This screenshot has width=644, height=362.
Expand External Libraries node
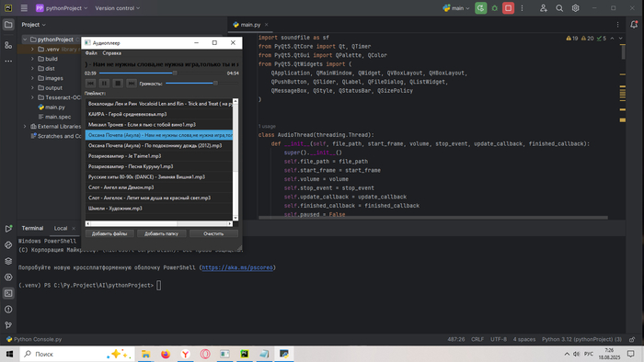pyautogui.click(x=25, y=126)
